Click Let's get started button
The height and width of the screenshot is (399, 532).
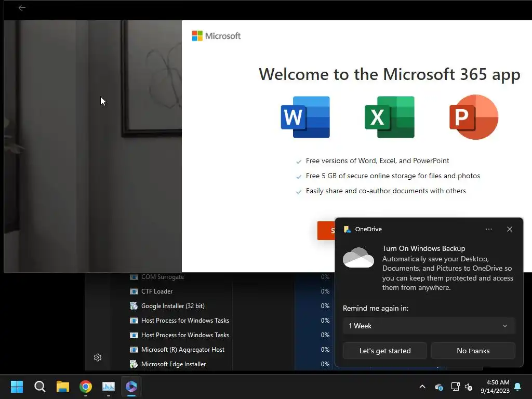point(385,351)
